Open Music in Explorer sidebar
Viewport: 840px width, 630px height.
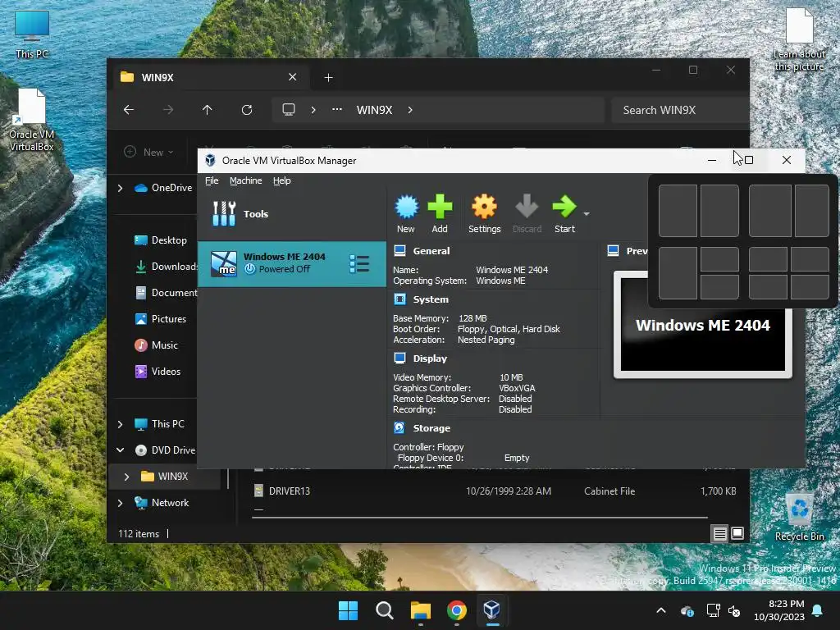coord(157,345)
